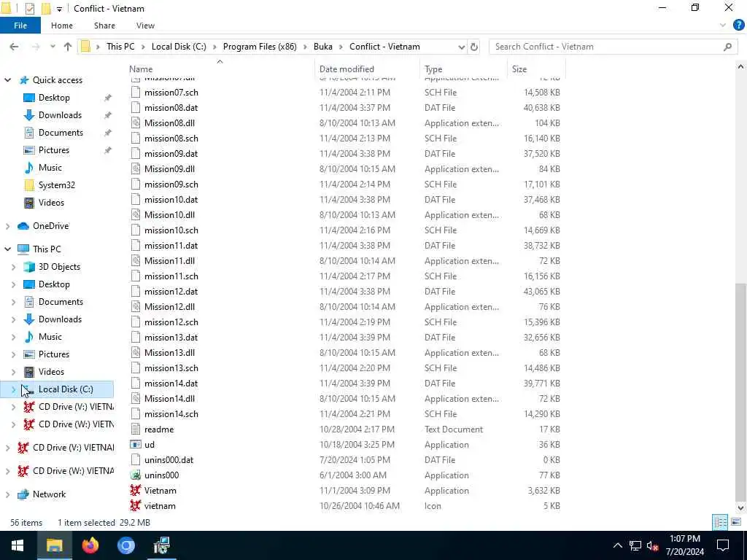Image resolution: width=747 pixels, height=560 pixels.
Task: Select the mission12.dat file row
Action: [345, 292]
